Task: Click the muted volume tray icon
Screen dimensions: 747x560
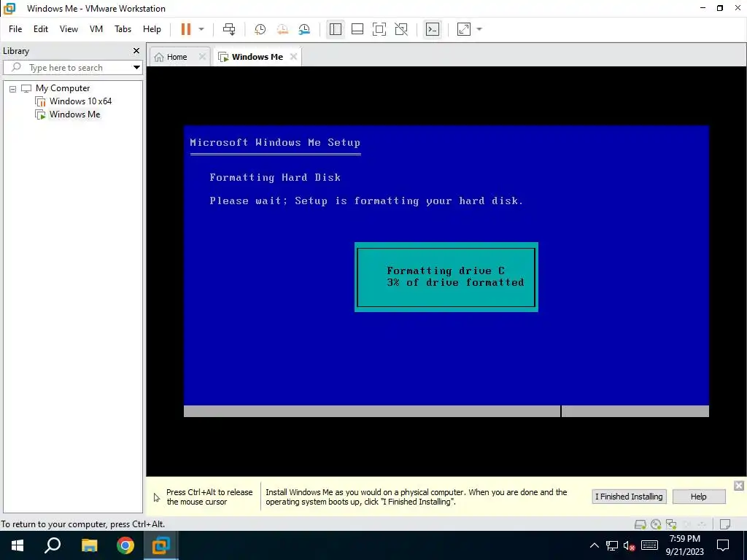Action: (x=630, y=545)
